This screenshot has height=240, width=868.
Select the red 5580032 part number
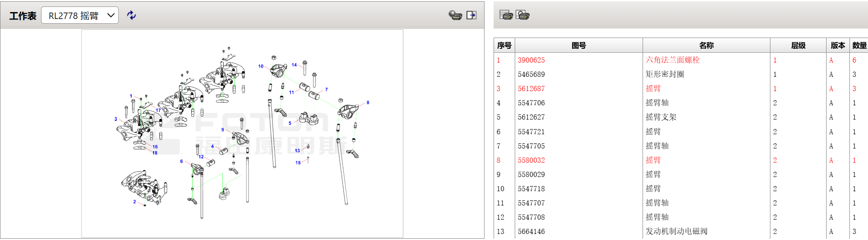click(531, 161)
